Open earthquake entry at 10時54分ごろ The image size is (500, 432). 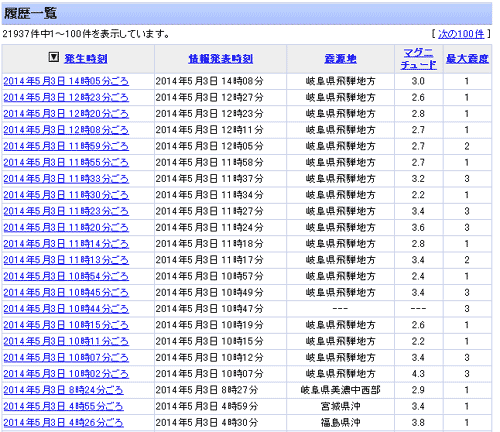[66, 276]
